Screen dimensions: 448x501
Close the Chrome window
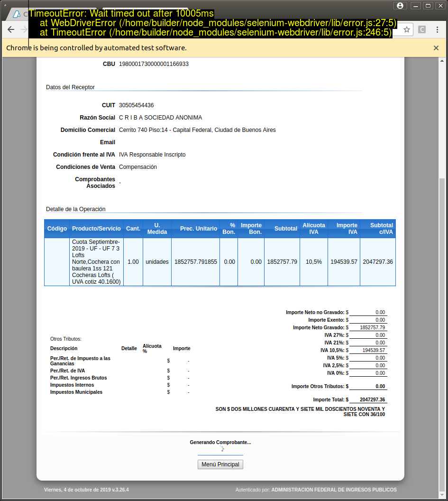(440, 5)
